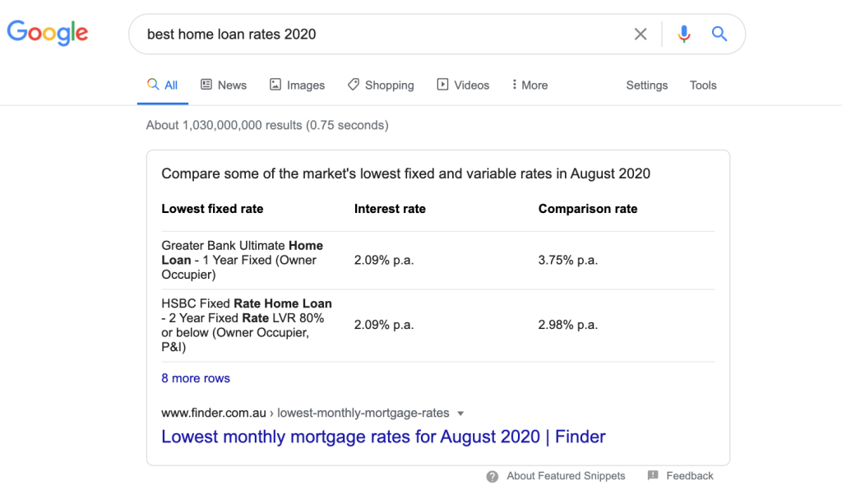
Task: Click the News tab icon
Action: click(x=206, y=84)
